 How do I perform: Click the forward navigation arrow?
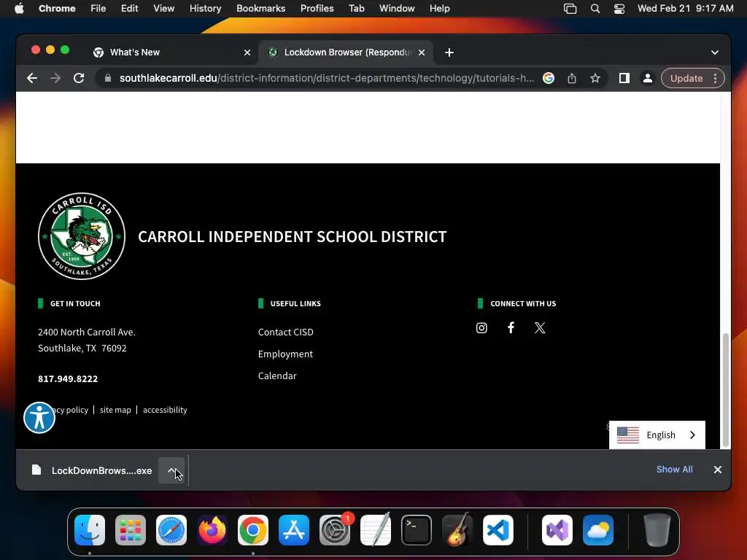tap(55, 78)
